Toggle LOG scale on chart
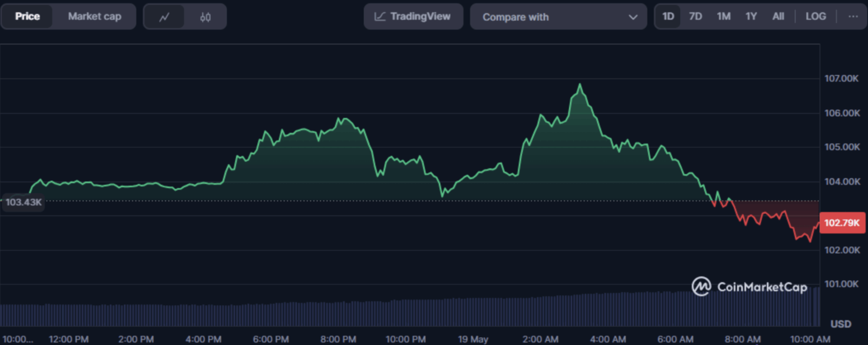868x345 pixels. tap(815, 17)
